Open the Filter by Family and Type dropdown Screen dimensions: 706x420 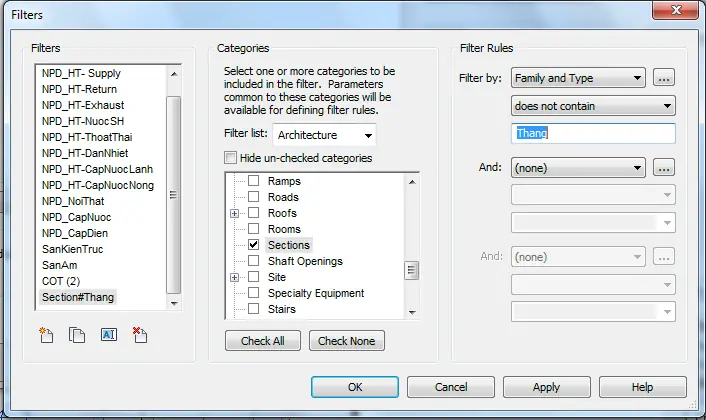578,78
